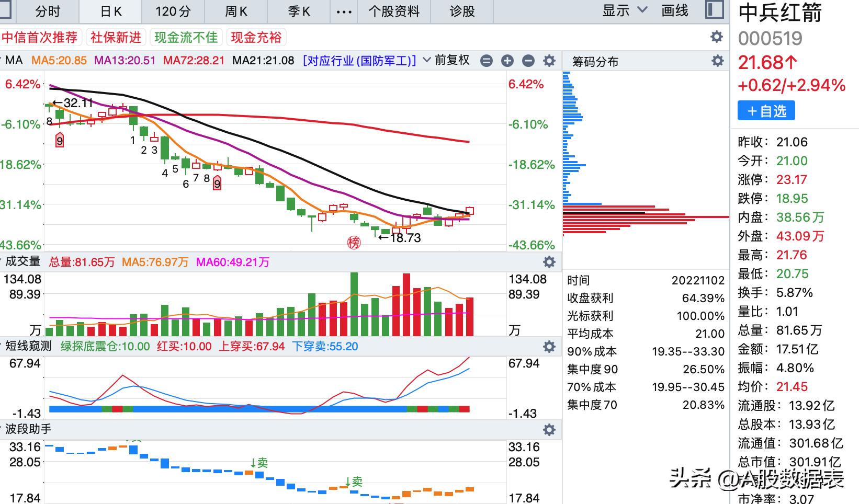Click the 榜 badge on the candlestick chart
This screenshot has height=504, width=859.
pyautogui.click(x=354, y=242)
